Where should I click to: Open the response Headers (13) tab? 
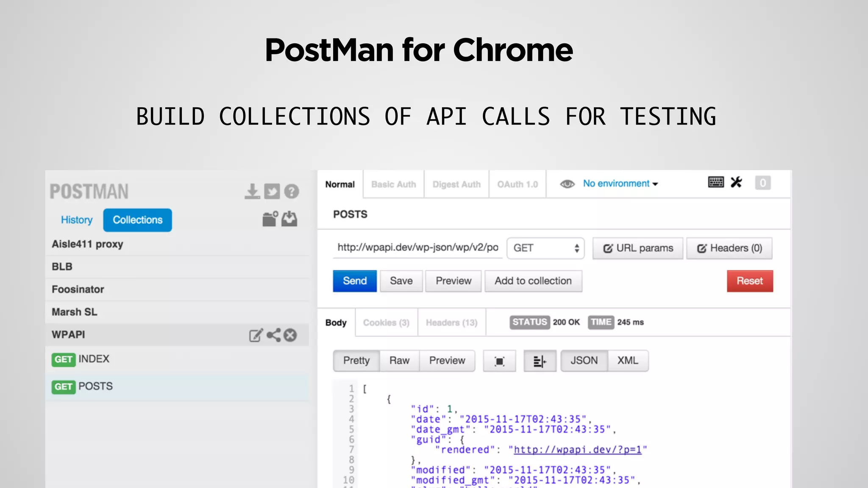[452, 323]
